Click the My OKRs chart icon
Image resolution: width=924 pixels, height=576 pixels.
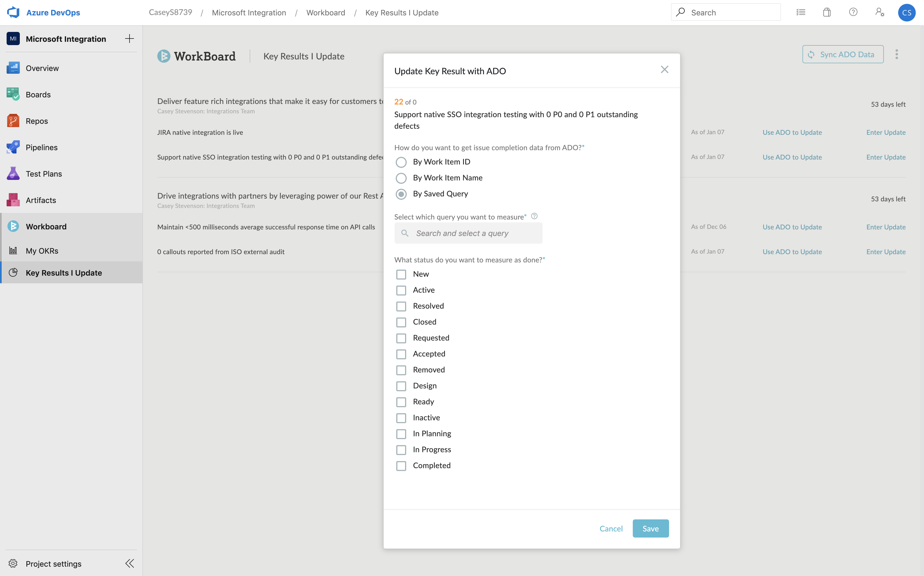coord(13,251)
